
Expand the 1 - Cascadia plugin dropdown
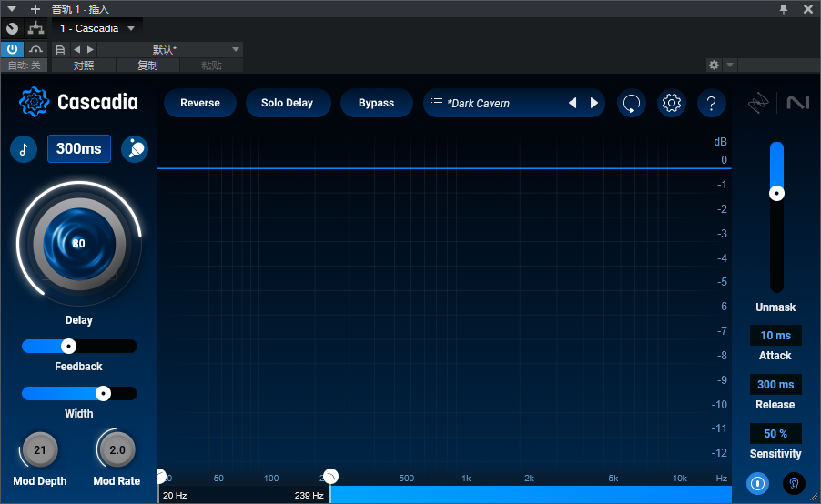point(131,28)
